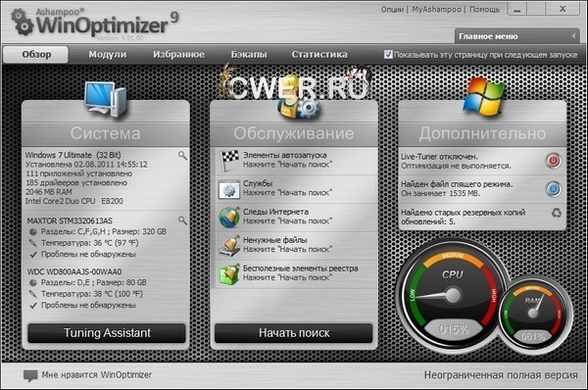Click the speech bubble like icon
Viewport: 588px width, 390px height.
point(30,375)
